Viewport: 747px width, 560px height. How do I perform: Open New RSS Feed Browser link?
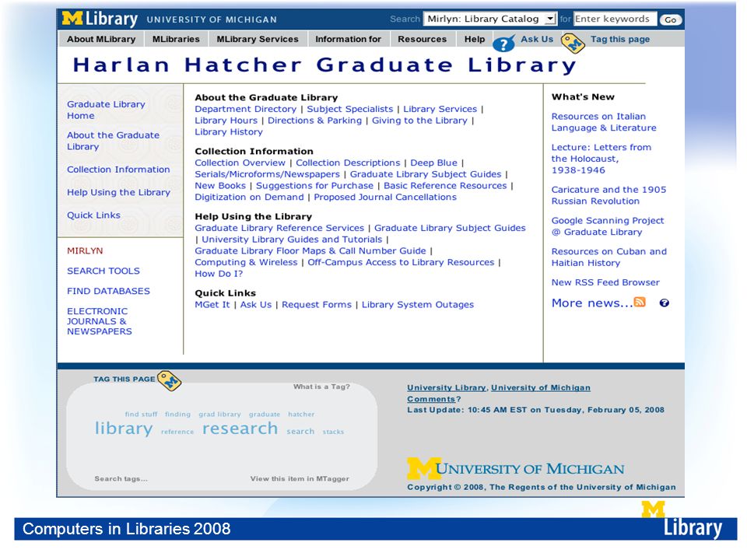tap(605, 282)
